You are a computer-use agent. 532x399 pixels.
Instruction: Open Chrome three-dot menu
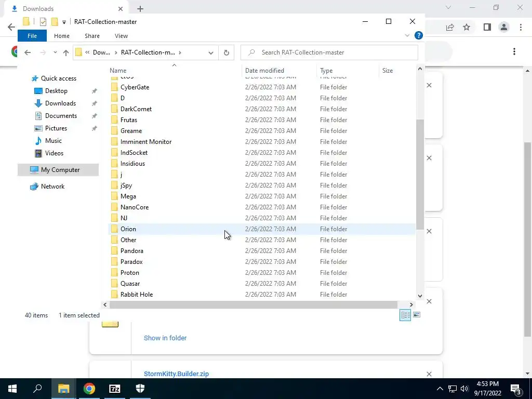pyautogui.click(x=521, y=27)
